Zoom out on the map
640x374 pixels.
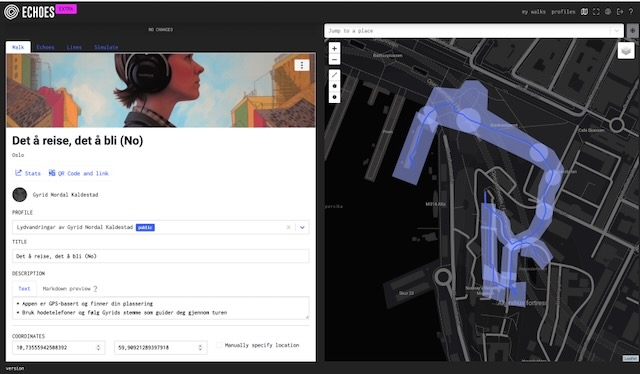point(334,60)
